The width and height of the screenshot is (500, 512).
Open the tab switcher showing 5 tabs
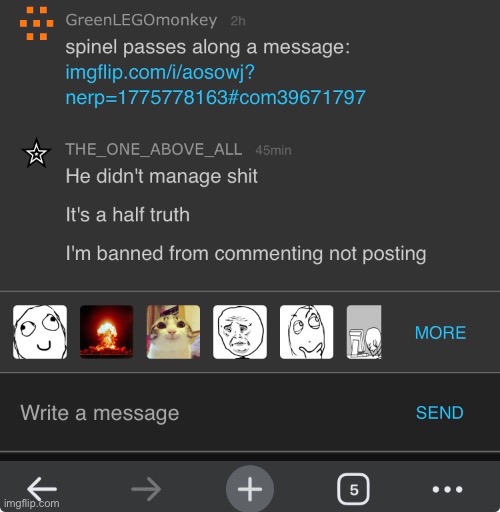pos(354,489)
